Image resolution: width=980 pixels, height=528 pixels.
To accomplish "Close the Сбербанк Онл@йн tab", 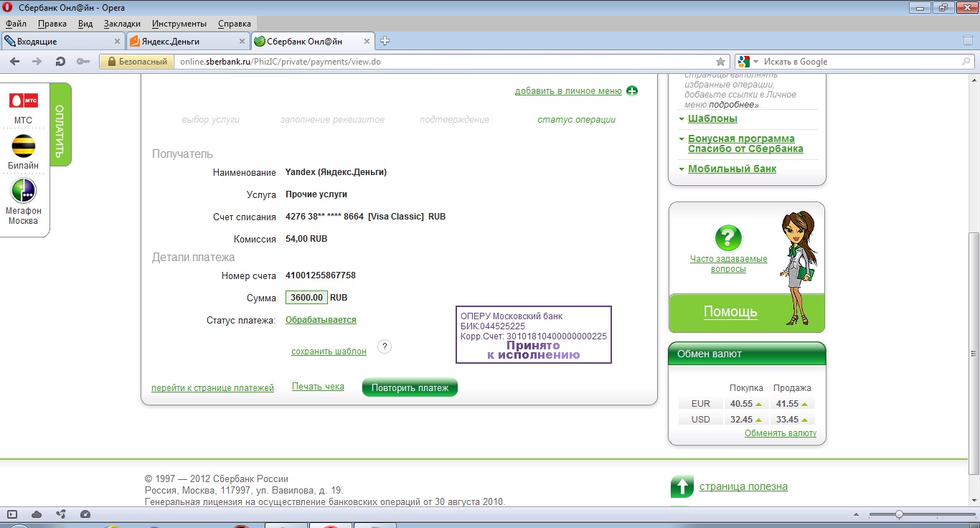I will click(x=367, y=42).
